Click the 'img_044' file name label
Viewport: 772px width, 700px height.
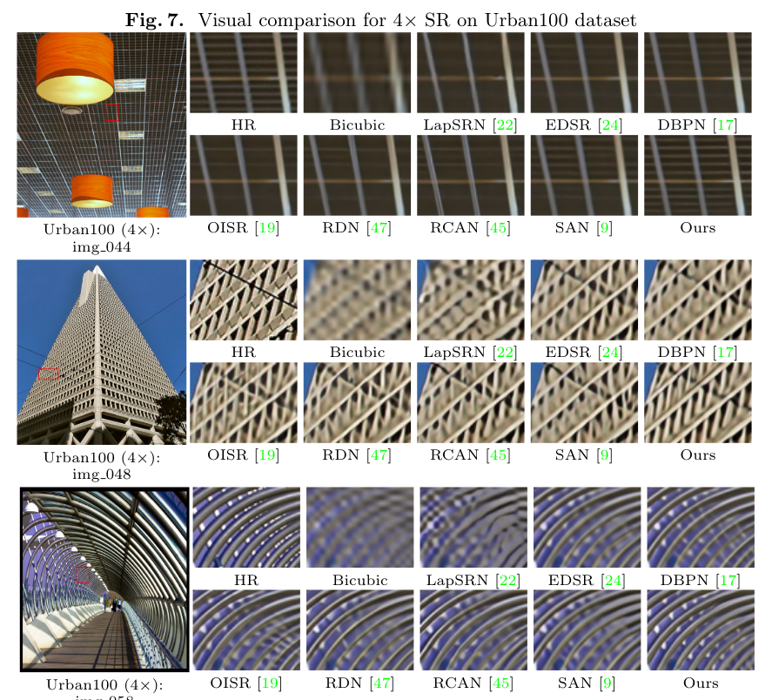pos(102,246)
